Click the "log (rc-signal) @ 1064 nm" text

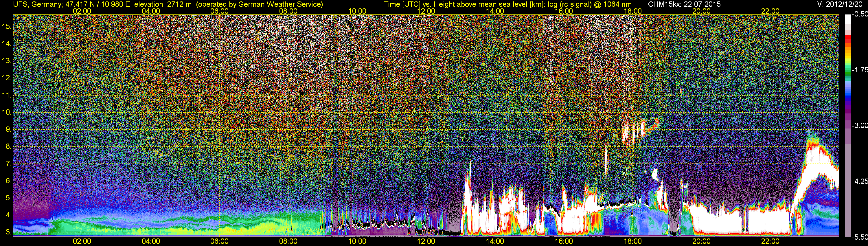pyautogui.click(x=590, y=4)
